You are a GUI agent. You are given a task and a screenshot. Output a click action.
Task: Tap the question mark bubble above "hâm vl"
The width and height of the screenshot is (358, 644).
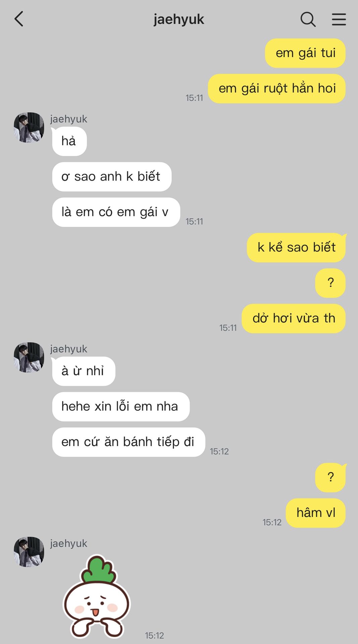coord(330,478)
